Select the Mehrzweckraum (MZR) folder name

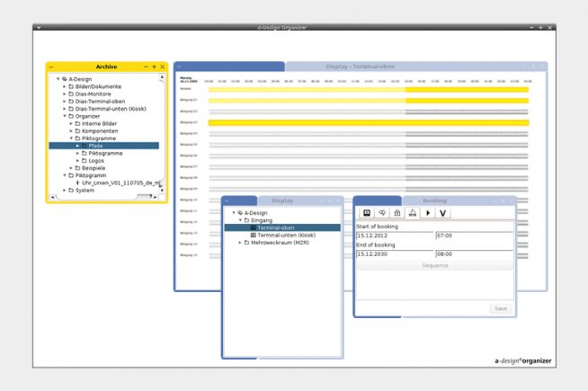(x=280, y=243)
